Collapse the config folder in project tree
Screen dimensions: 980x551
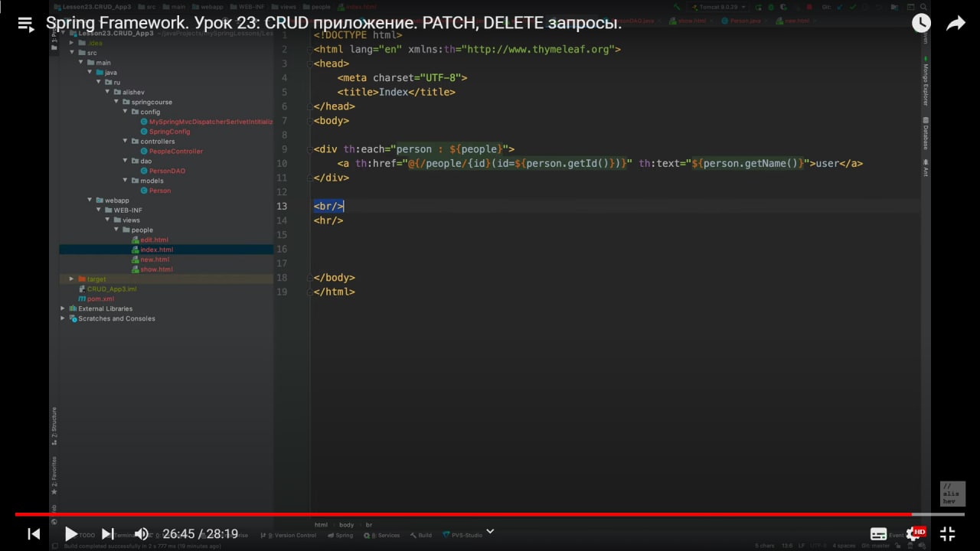125,112
